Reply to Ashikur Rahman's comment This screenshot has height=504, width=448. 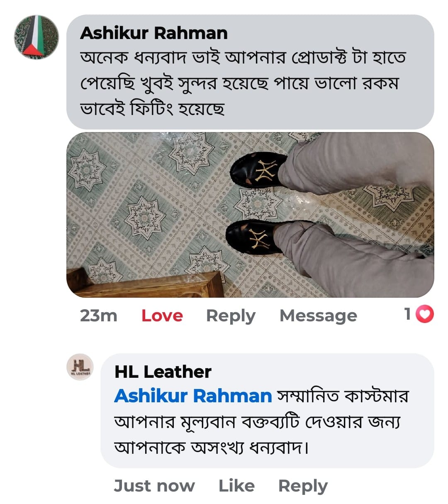[x=231, y=316]
